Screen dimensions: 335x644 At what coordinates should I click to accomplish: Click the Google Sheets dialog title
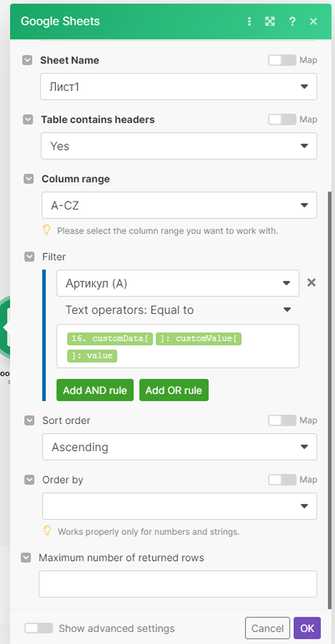pyautogui.click(x=60, y=21)
